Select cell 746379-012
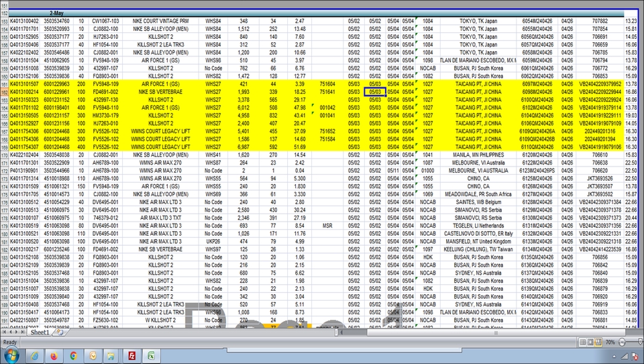Screen dimensions: 644x364 pos(105,218)
